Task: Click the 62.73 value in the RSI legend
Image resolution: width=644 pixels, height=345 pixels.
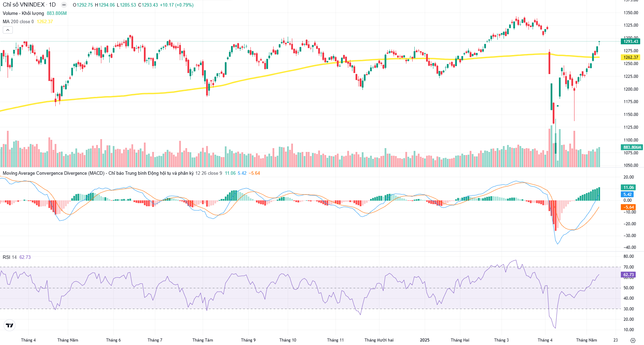Action: [25, 257]
